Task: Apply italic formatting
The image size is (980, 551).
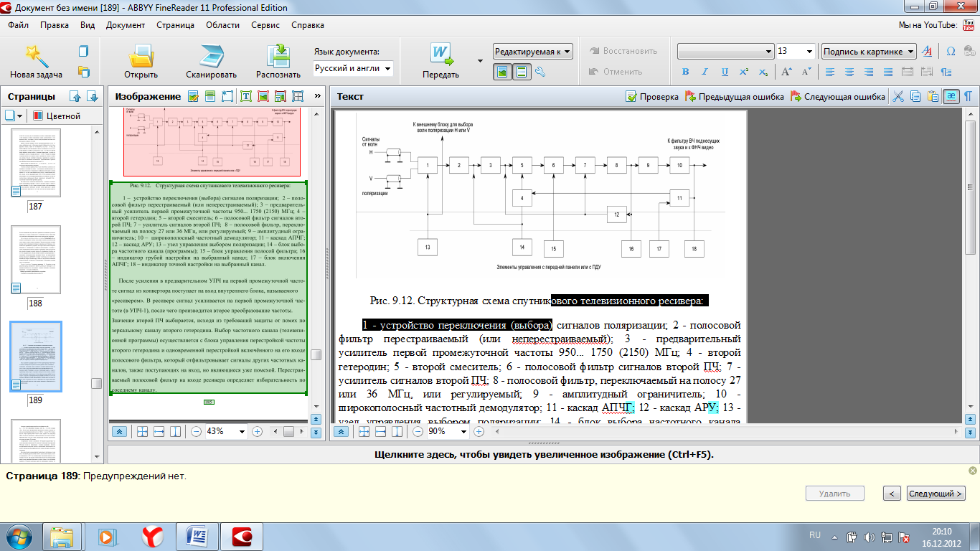Action: click(x=705, y=72)
